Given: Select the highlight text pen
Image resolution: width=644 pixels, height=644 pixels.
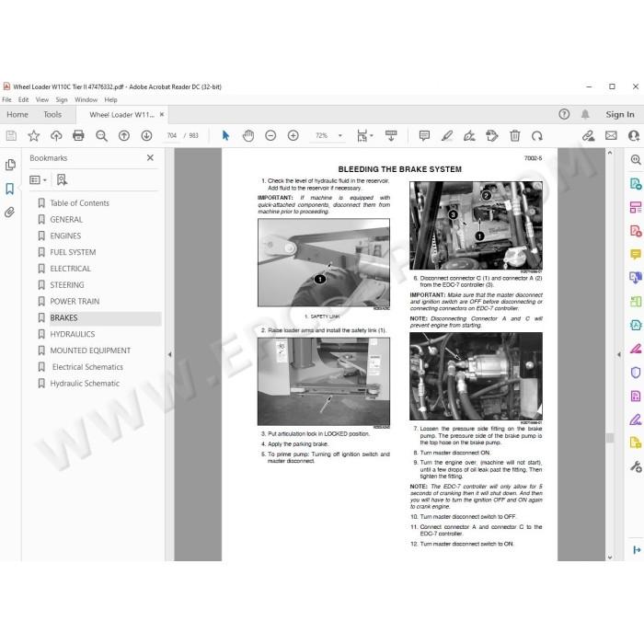Looking at the screenshot, I should [x=447, y=135].
